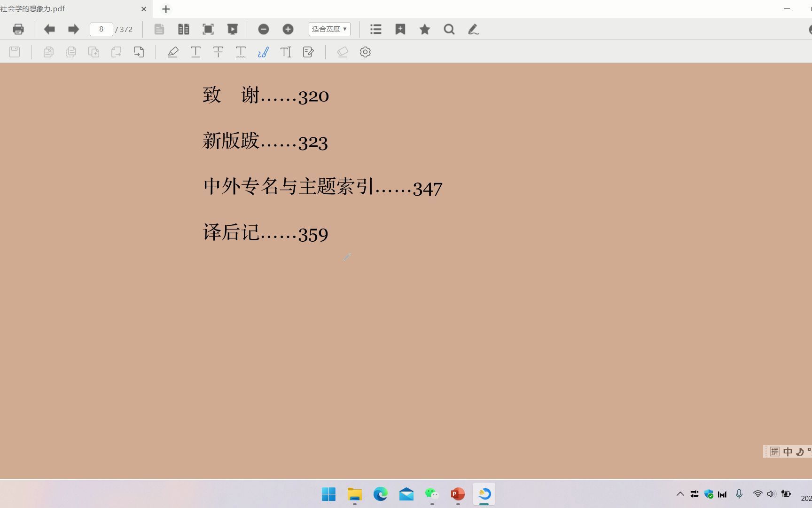This screenshot has width=812, height=508.
Task: Open the volume control in tray
Action: (x=771, y=494)
